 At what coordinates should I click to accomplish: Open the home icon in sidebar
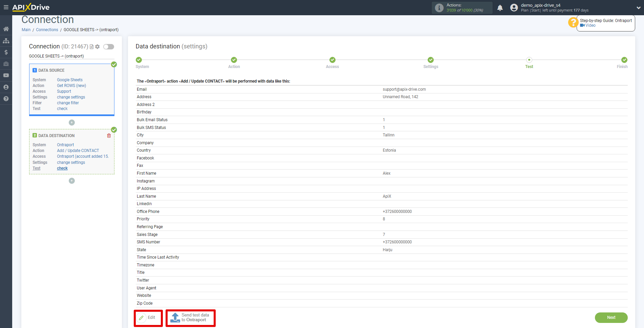[6, 29]
